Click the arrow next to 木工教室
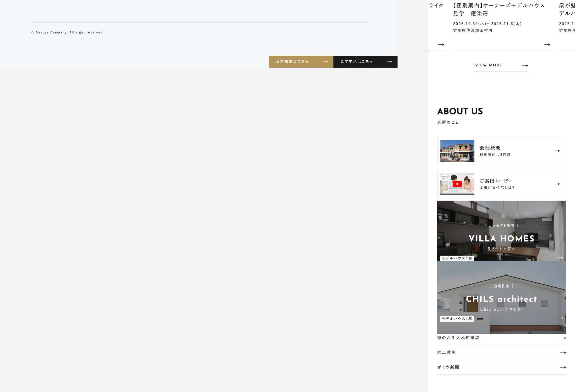The image size is (575, 392). [x=563, y=353]
